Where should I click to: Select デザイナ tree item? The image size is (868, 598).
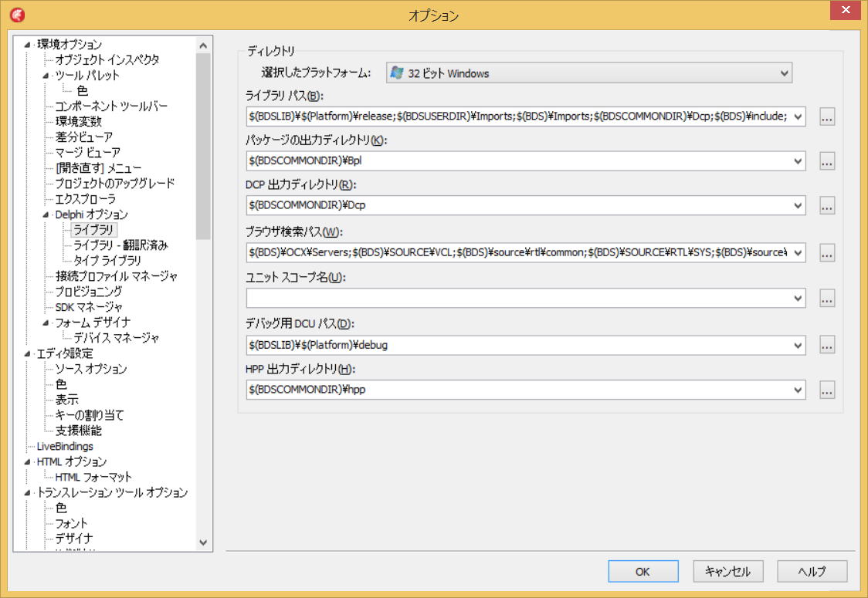pyautogui.click(x=73, y=539)
